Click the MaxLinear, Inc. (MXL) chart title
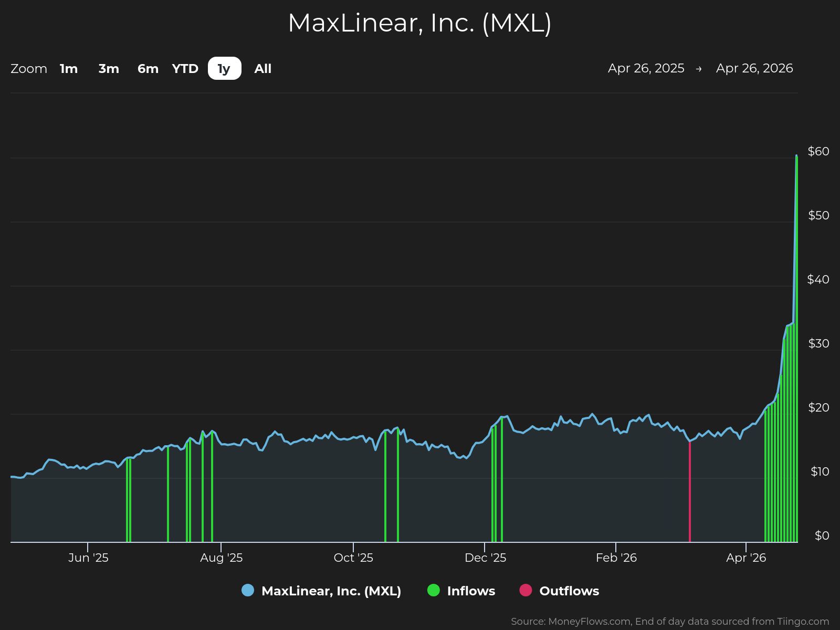The width and height of the screenshot is (840, 630). 419,23
